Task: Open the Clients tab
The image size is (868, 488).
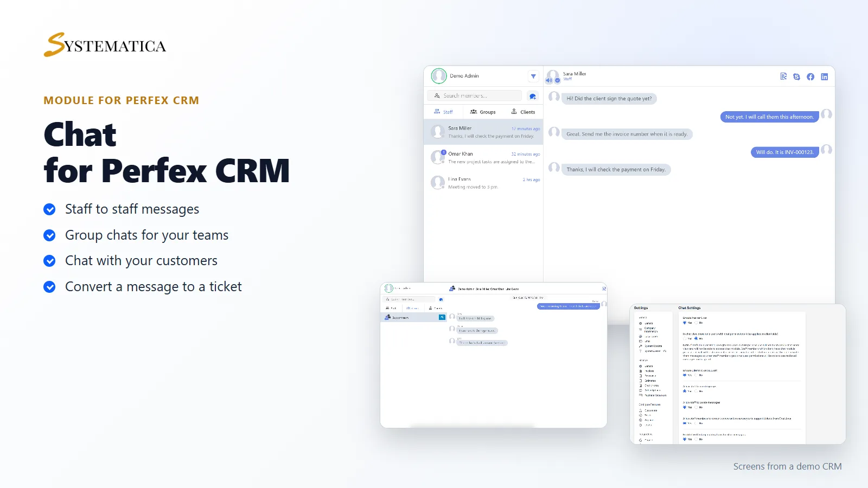Action: [523, 112]
